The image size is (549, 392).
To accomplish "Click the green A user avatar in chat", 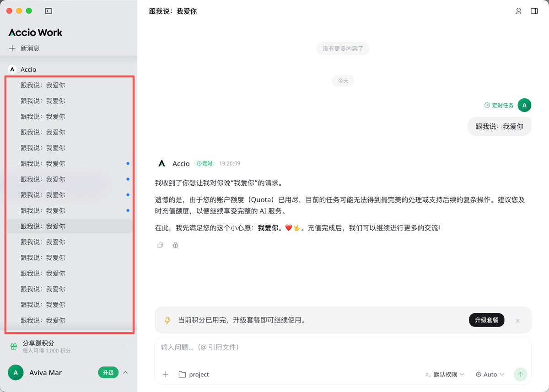I will [x=524, y=105].
